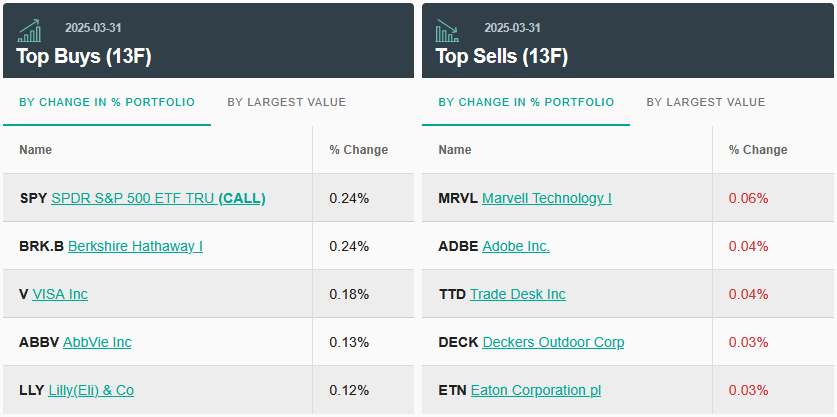Viewport: 837px width, 417px height.
Task: Open the Marvell Technology I link
Action: (x=546, y=198)
